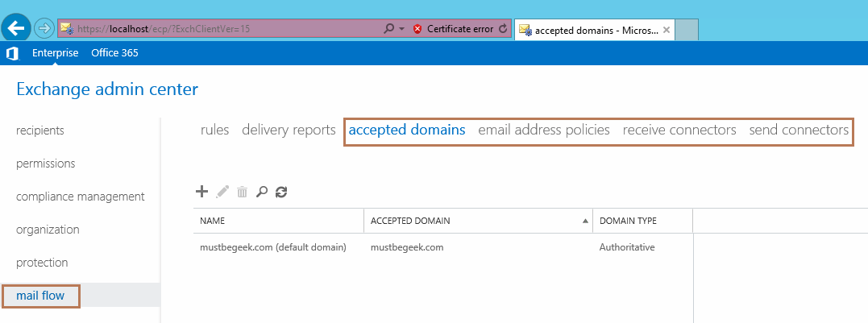Switch to Enterprise in top bar
The height and width of the screenshot is (323, 868).
(x=56, y=53)
